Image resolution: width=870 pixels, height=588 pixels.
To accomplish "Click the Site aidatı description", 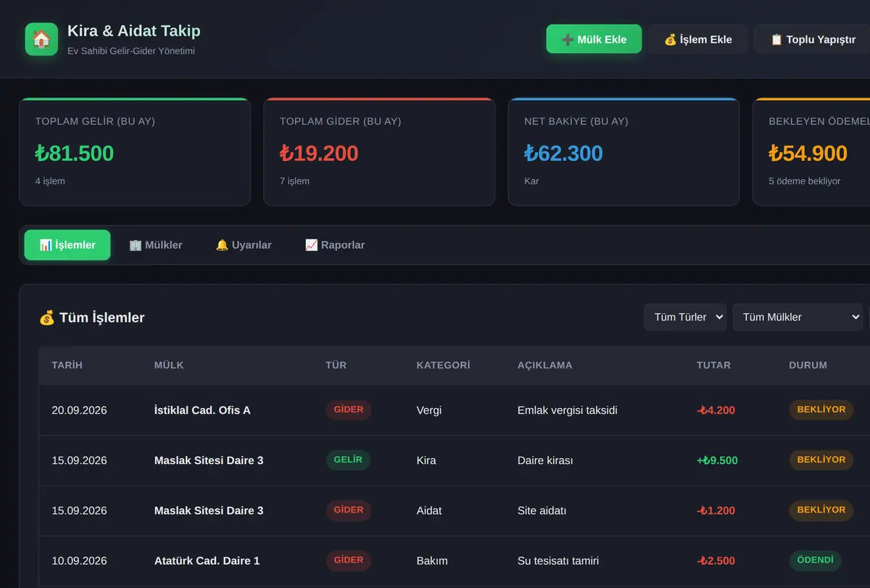I will click(542, 510).
